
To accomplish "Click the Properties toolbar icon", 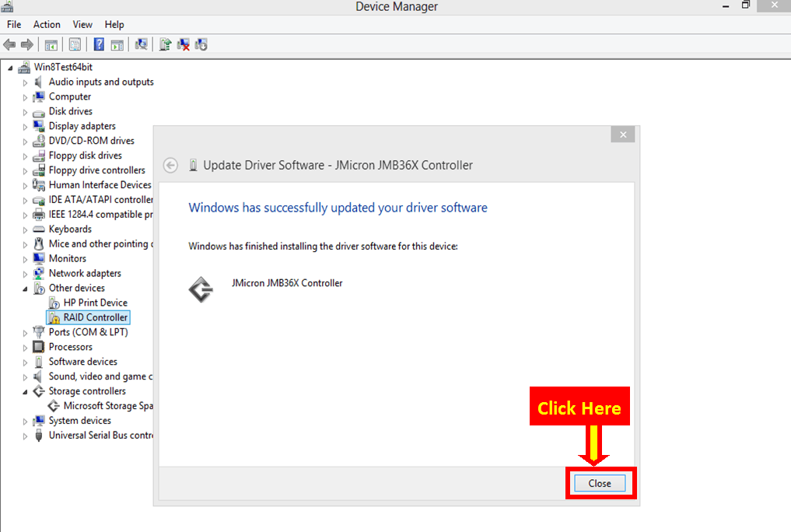I will [75, 44].
